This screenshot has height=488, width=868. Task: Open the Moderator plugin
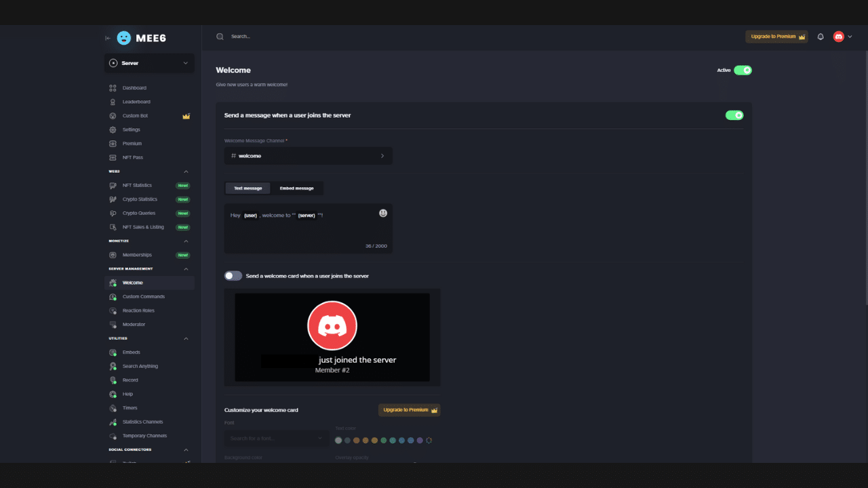coord(136,324)
